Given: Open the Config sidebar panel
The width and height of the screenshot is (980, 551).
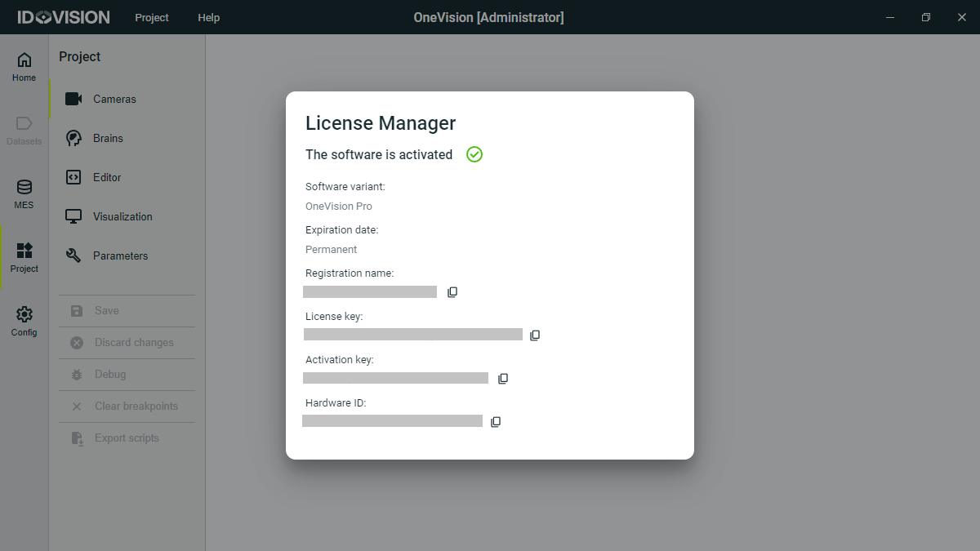Looking at the screenshot, I should [x=24, y=318].
